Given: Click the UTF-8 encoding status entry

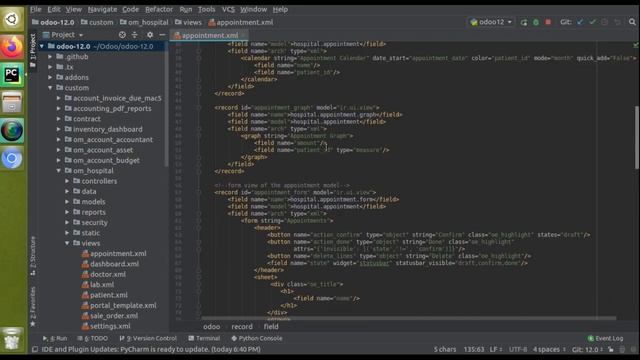Looking at the screenshot, I should tap(518, 349).
